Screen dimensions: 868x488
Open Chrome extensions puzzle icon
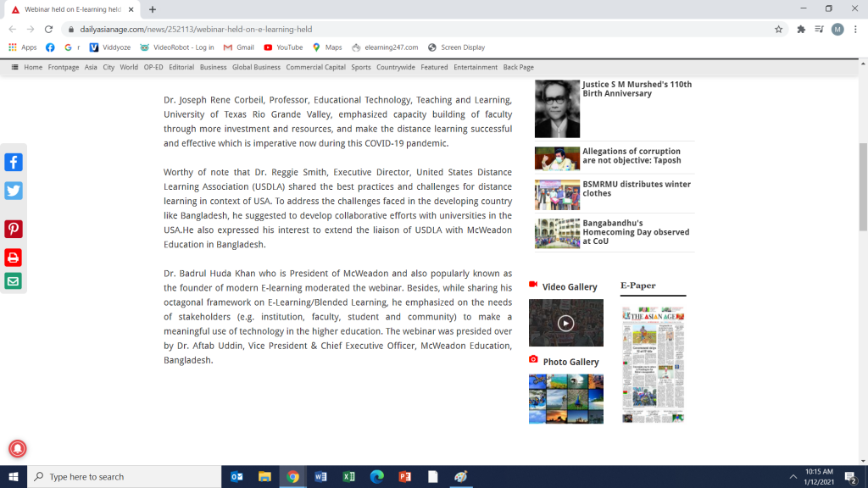point(801,30)
